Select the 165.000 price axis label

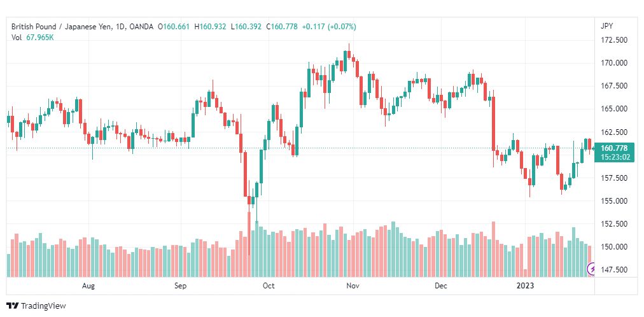click(613, 109)
